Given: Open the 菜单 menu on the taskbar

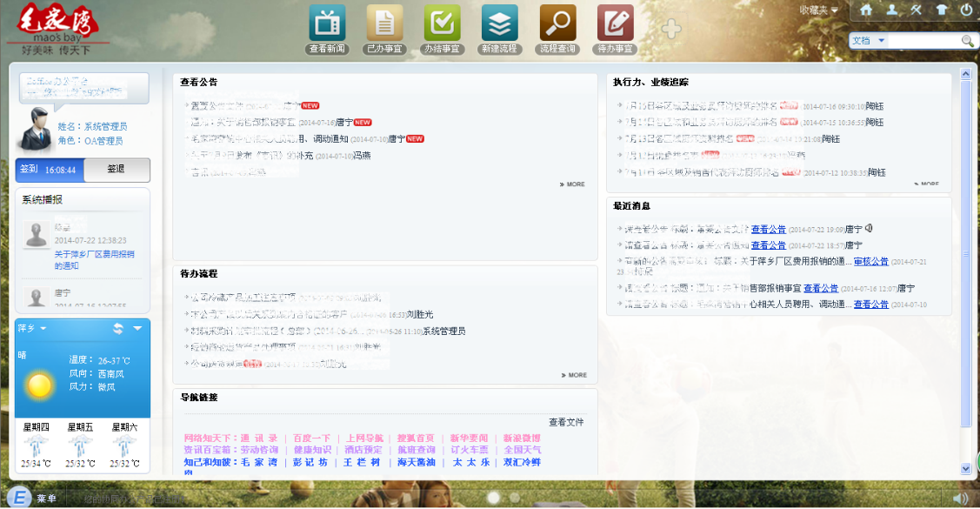Looking at the screenshot, I should pyautogui.click(x=46, y=499).
